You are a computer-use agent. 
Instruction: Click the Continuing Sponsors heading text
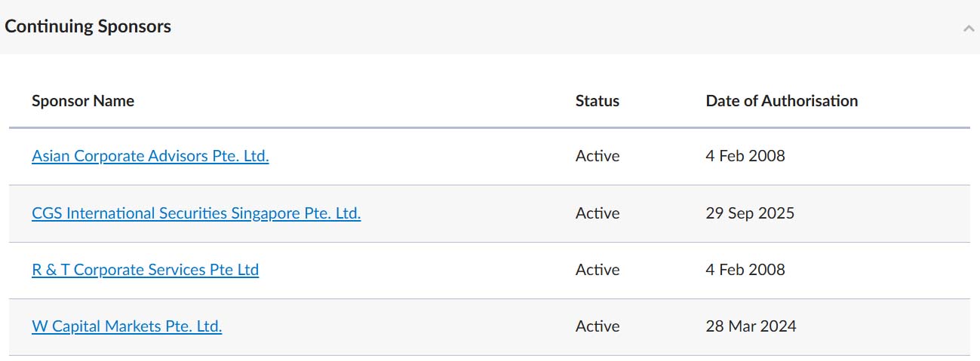pyautogui.click(x=88, y=26)
